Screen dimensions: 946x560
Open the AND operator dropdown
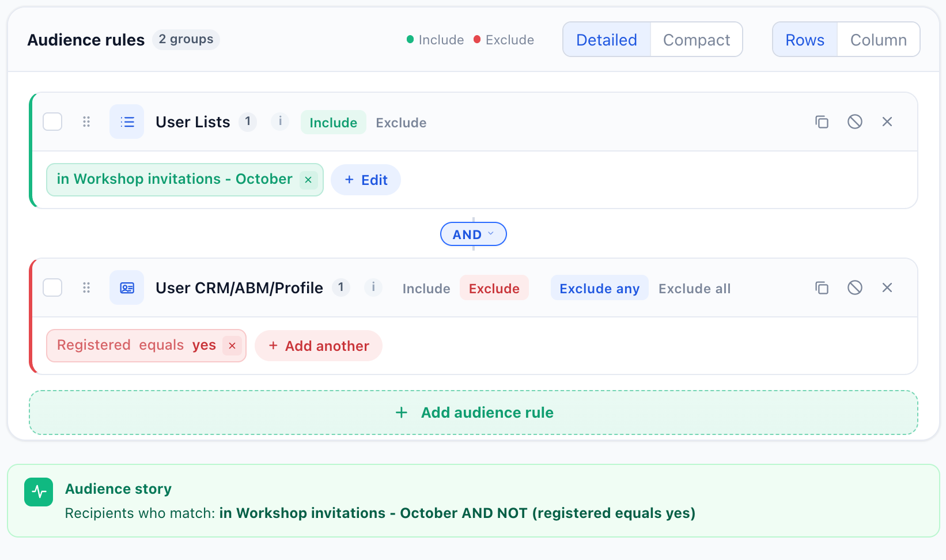474,234
